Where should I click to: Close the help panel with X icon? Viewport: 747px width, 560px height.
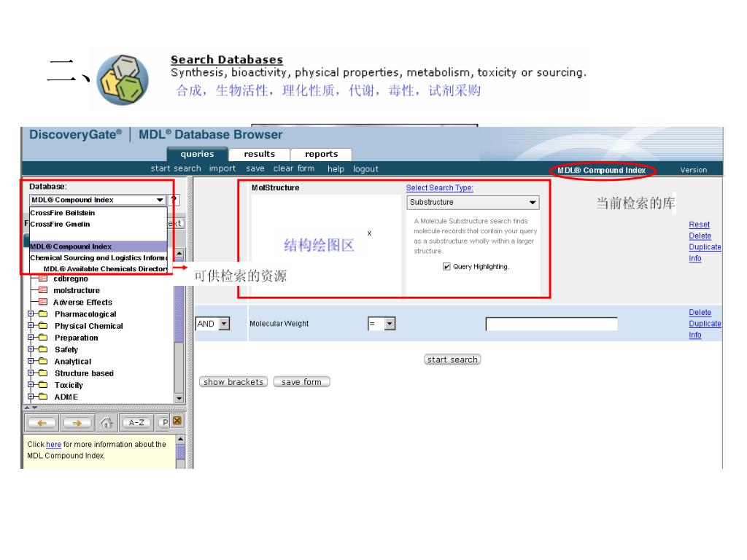pyautogui.click(x=177, y=421)
